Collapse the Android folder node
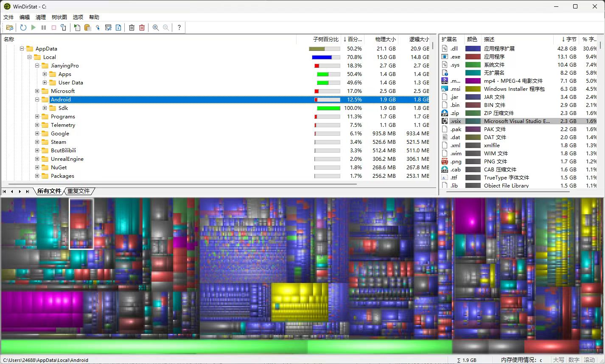The height and width of the screenshot is (364, 605). (37, 100)
